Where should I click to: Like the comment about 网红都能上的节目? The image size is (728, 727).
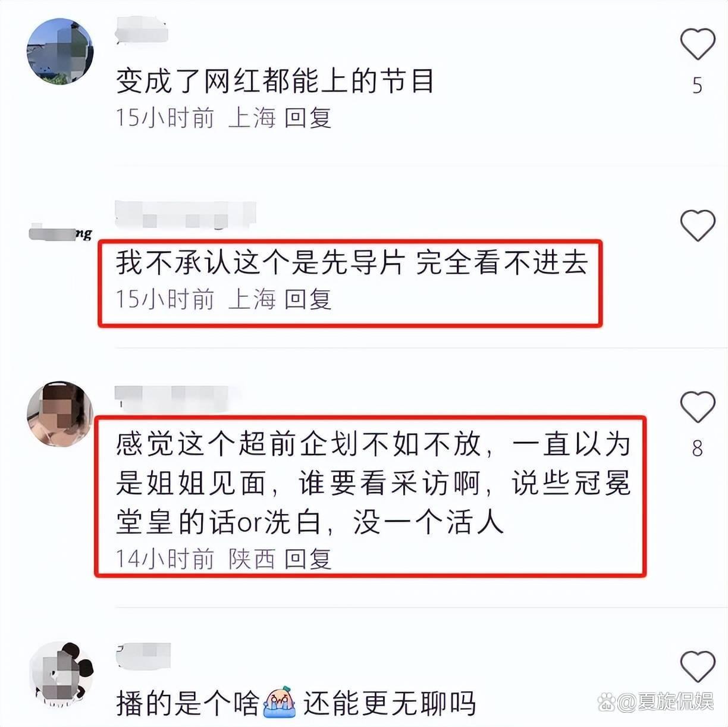click(x=697, y=44)
